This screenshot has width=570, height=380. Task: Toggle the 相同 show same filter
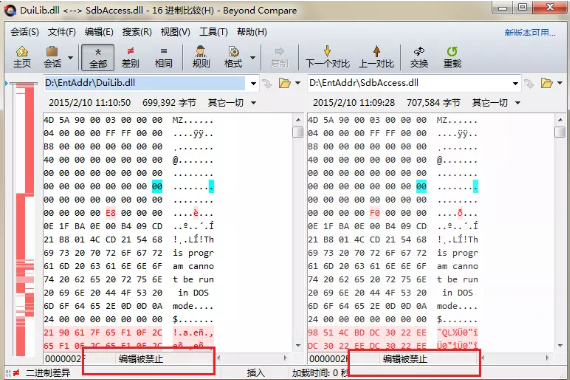pos(164,57)
